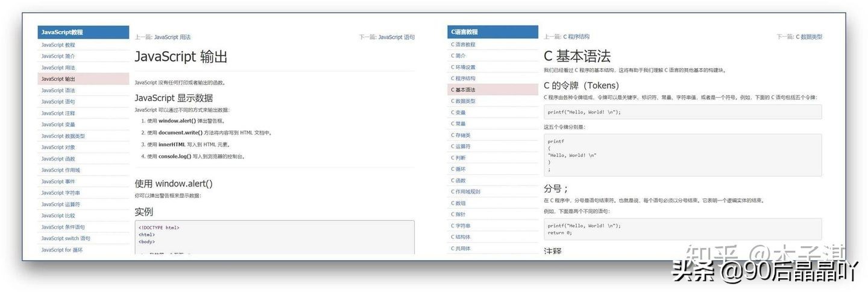The width and height of the screenshot is (868, 292).
Task: Open 'JavaScript 数据类型' sidebar entry
Action: point(63,136)
